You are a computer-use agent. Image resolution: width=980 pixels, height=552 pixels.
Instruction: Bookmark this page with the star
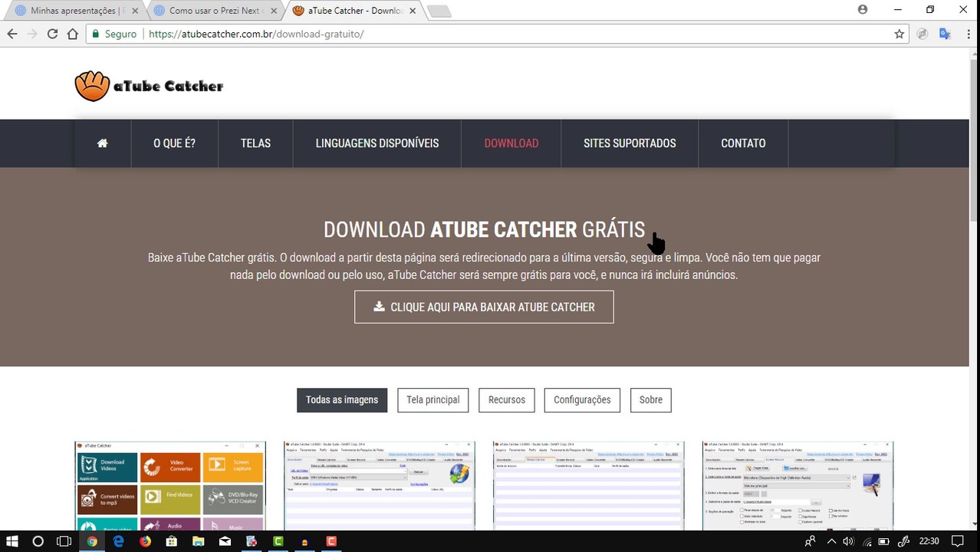click(899, 34)
